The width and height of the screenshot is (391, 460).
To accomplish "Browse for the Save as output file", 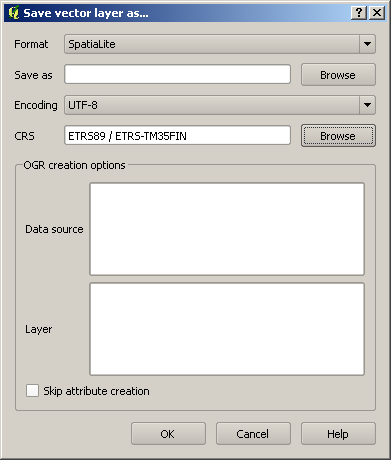I will [x=338, y=75].
